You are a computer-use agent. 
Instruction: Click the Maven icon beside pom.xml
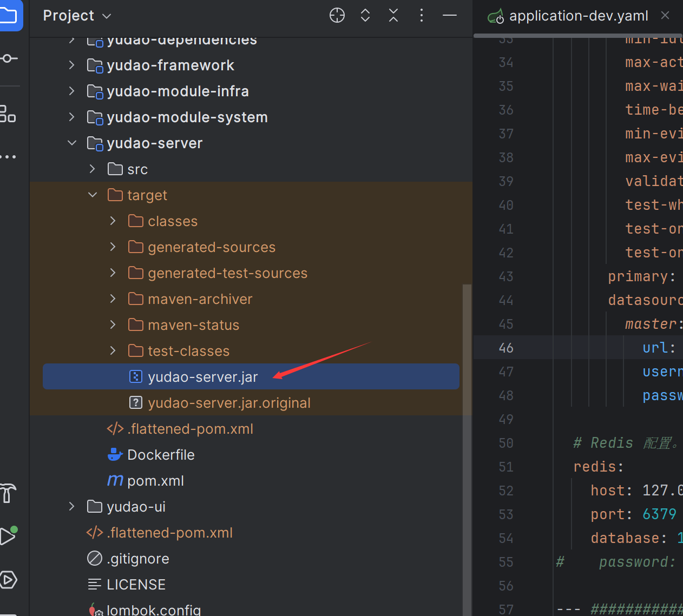[x=115, y=480]
